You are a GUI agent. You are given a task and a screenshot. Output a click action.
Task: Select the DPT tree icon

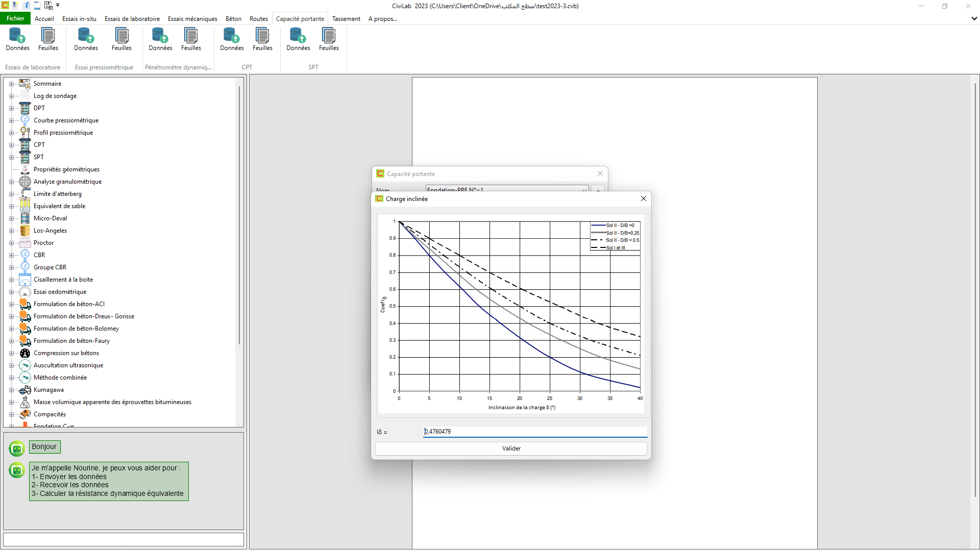(x=25, y=108)
